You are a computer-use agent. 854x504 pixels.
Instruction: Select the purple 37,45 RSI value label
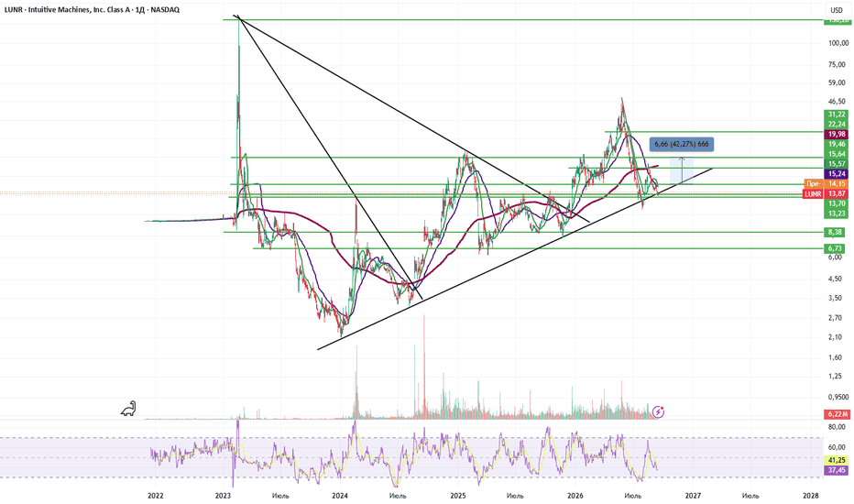coord(836,470)
